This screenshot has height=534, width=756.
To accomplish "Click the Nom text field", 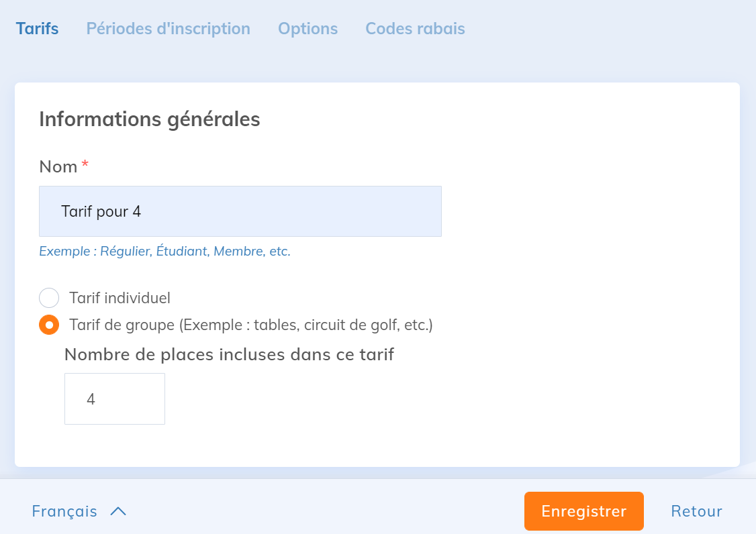I will tap(240, 211).
